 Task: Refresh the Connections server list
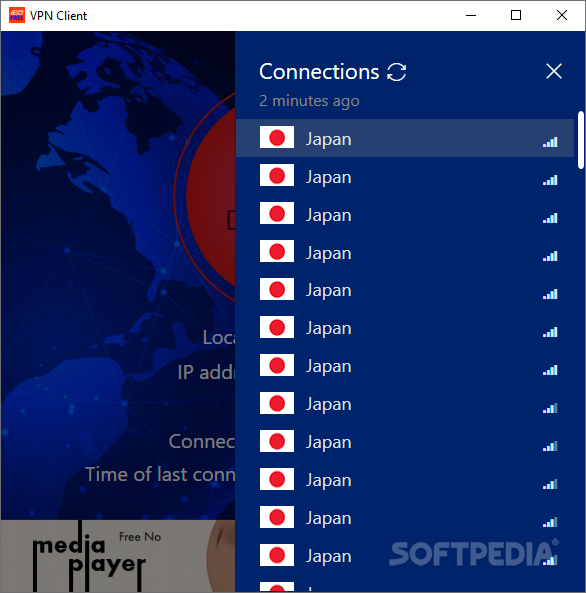coord(396,72)
